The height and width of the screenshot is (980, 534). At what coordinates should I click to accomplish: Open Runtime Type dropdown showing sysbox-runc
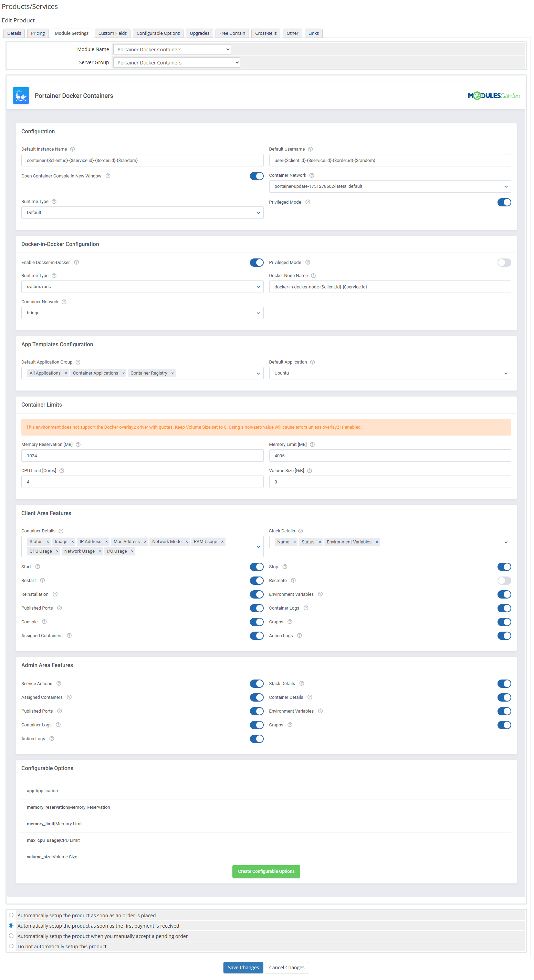coord(142,287)
